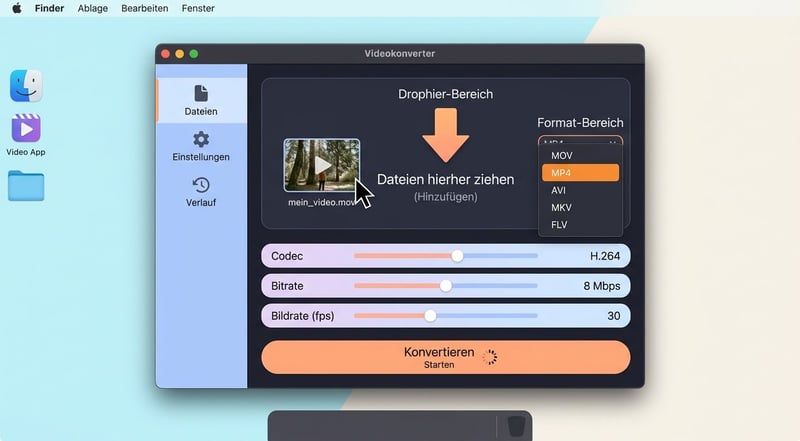The image size is (800, 441).
Task: Click the Bildrate (fps) slider handle
Action: point(430,316)
